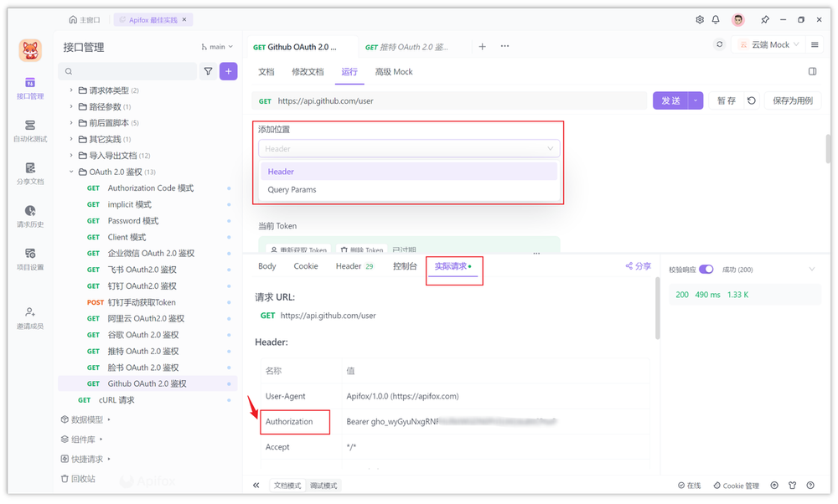Click the refresh icon beside 云端 Mock
This screenshot has height=504, width=838.
719,44
